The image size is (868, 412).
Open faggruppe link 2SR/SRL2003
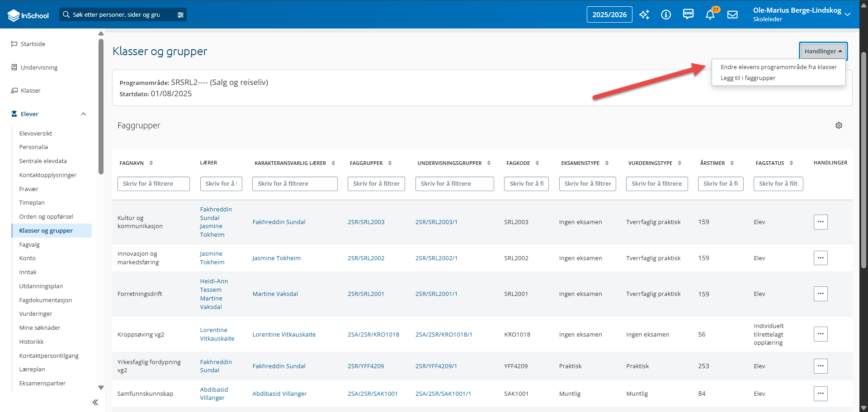[366, 222]
